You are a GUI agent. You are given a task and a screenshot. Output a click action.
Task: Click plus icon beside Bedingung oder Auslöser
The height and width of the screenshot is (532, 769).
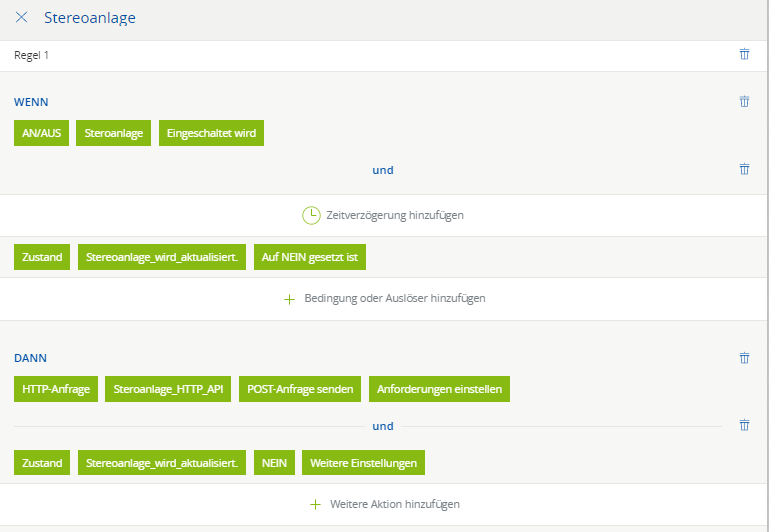(x=290, y=298)
